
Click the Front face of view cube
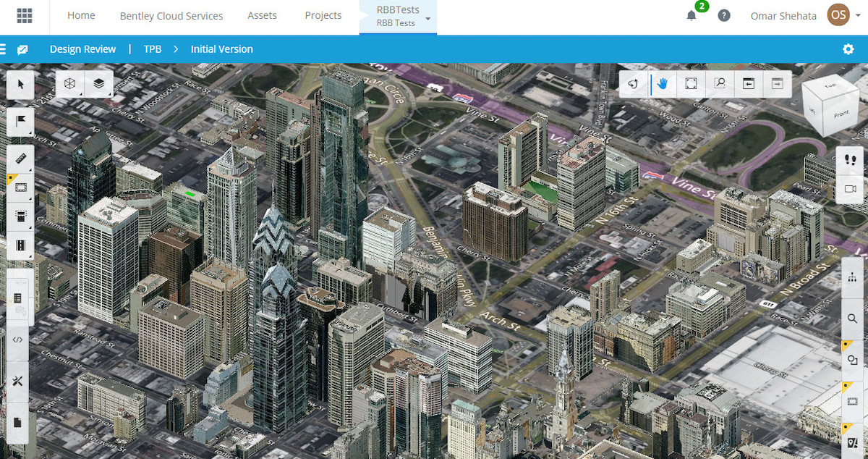[841, 116]
